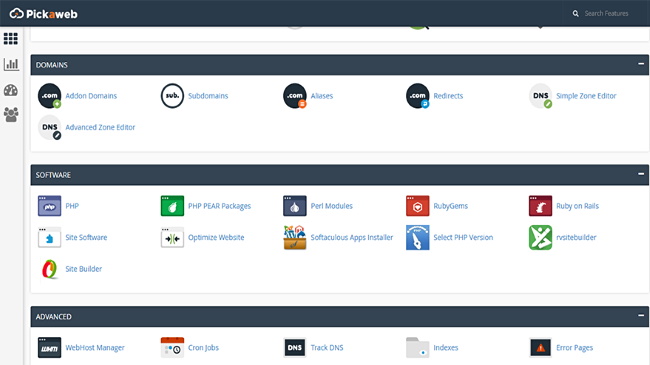This screenshot has height=365, width=650.
Task: Collapse the SOFTWARE section
Action: click(641, 174)
